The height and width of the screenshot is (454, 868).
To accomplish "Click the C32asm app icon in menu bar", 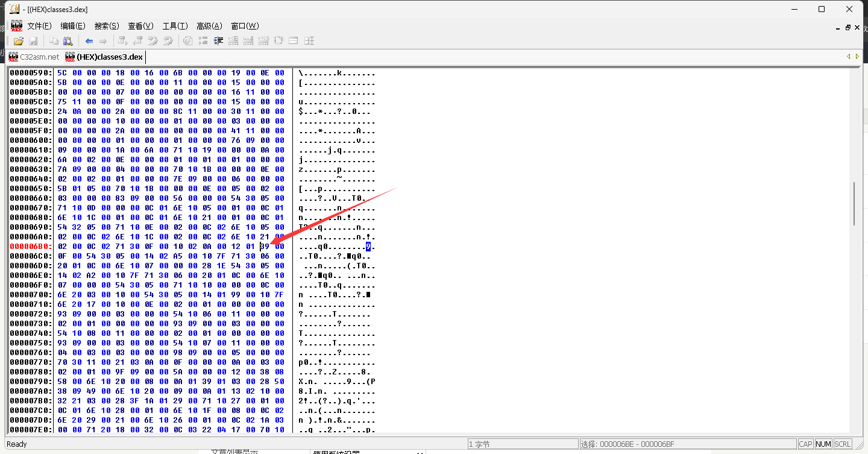I will 16,26.
